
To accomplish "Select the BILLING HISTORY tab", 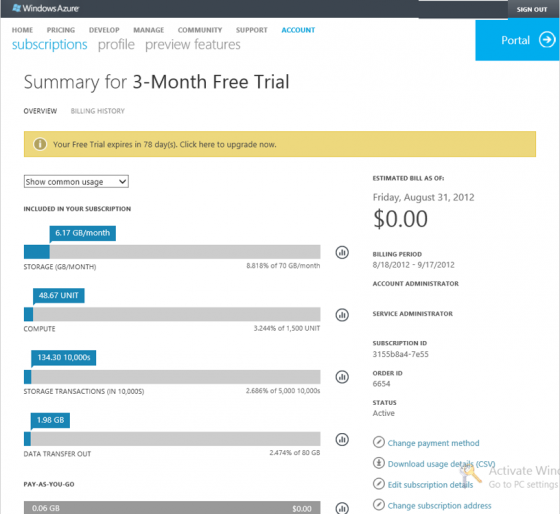I will coord(98,111).
